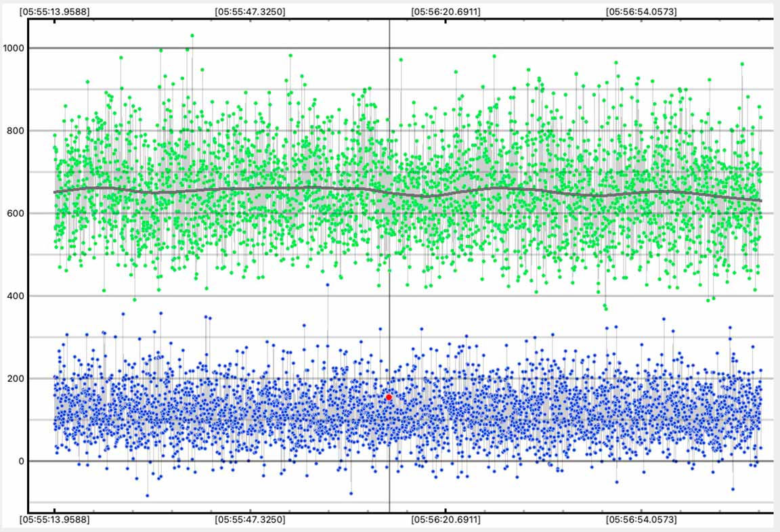This screenshot has width=780, height=532.
Task: Select the top [05:56:20.6911] time label
Action: (446, 12)
